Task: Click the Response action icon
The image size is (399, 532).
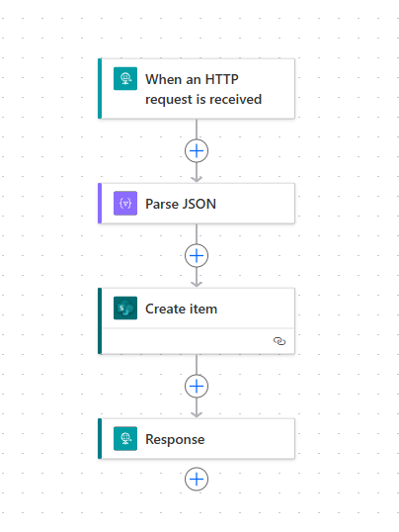Action: click(125, 439)
